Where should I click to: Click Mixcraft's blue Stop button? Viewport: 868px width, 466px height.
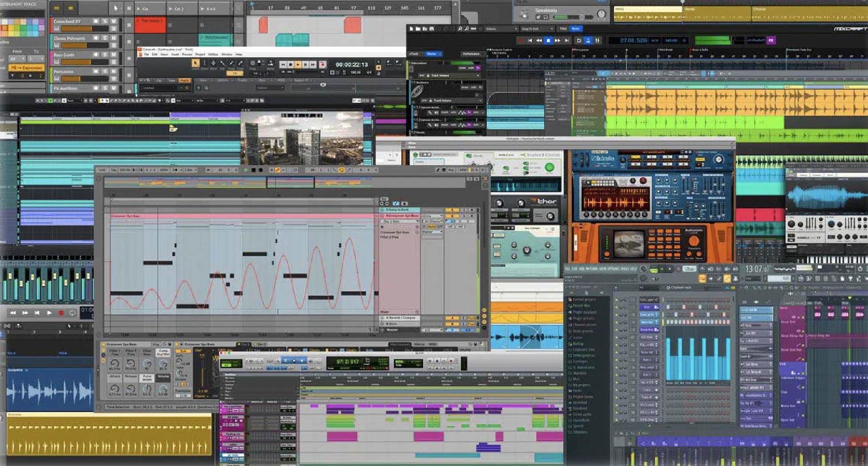click(x=549, y=40)
